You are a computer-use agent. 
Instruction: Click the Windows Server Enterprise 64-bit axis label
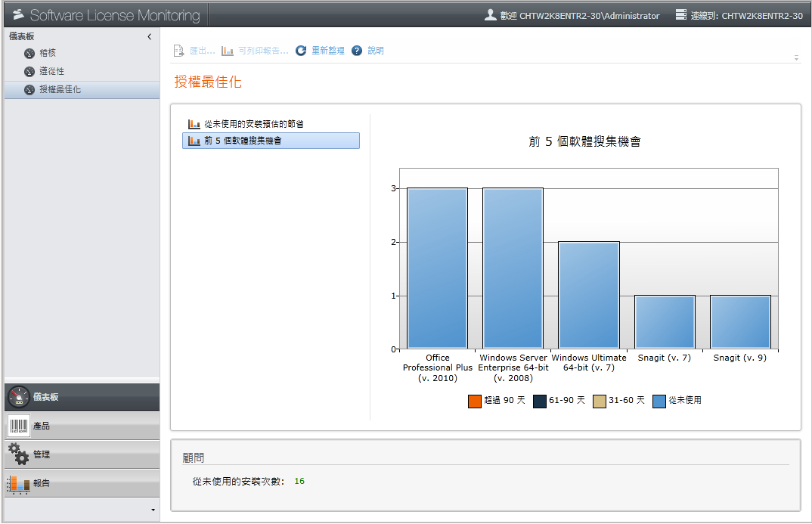(x=513, y=367)
